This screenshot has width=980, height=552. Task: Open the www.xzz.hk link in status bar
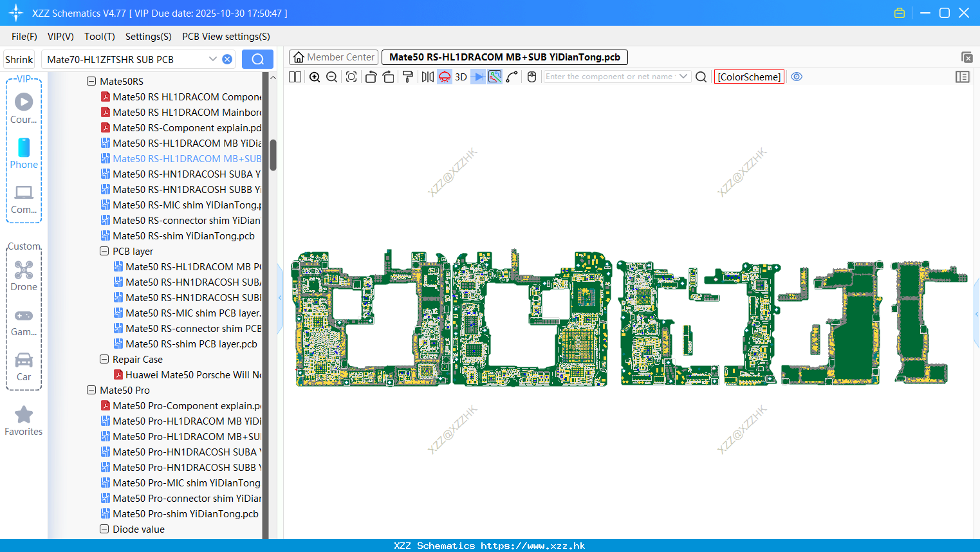(x=533, y=546)
